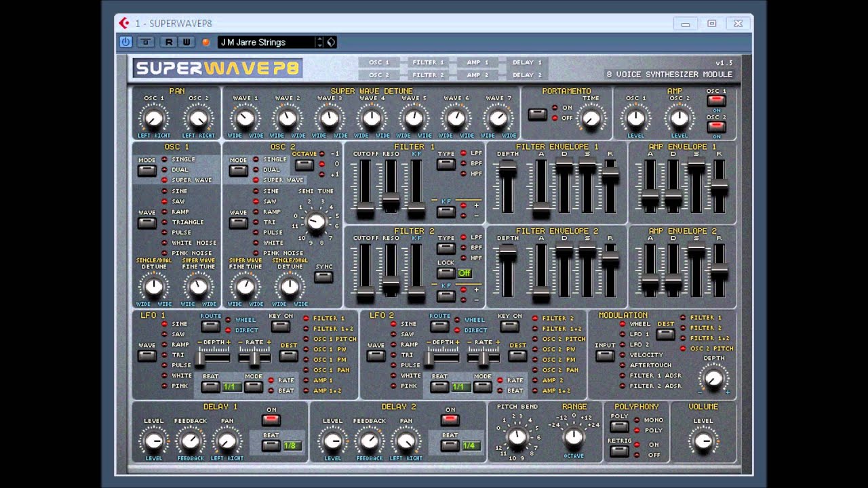Click the Volume level knob

click(703, 441)
